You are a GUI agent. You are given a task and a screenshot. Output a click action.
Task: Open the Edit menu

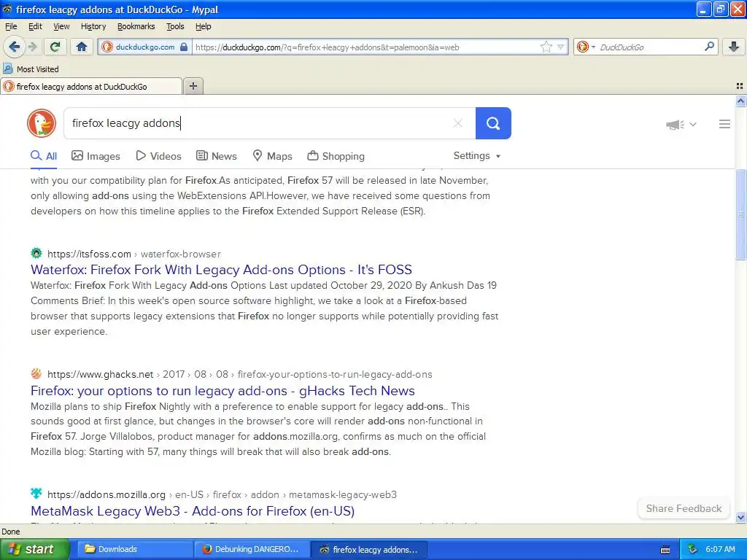tap(35, 26)
